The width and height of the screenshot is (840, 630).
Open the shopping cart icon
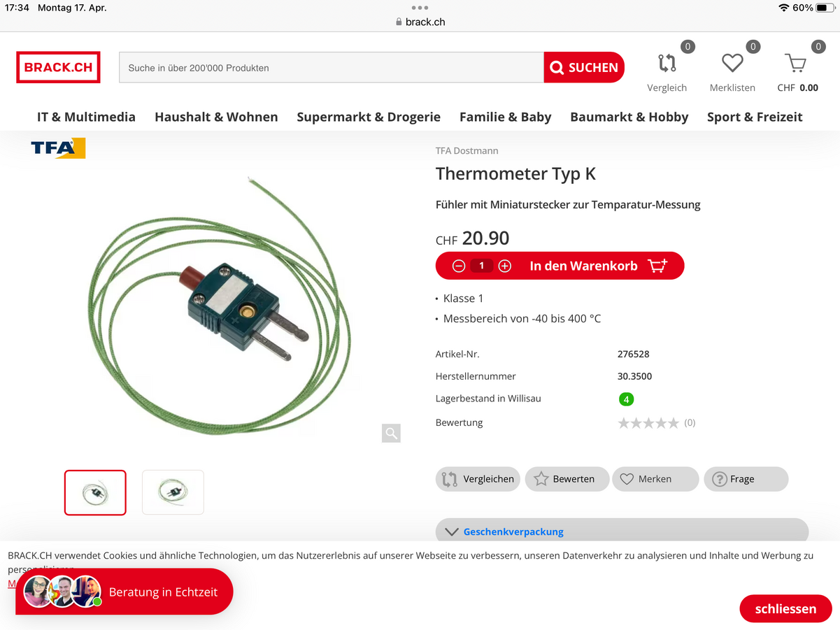pos(795,64)
